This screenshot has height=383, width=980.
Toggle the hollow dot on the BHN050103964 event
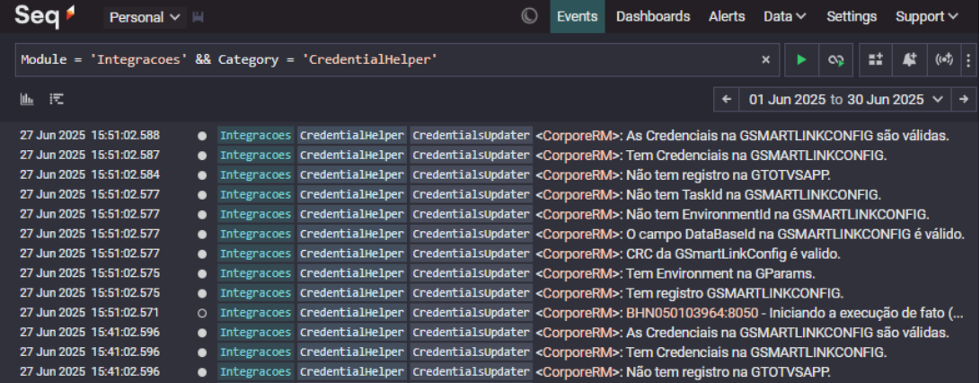click(202, 313)
